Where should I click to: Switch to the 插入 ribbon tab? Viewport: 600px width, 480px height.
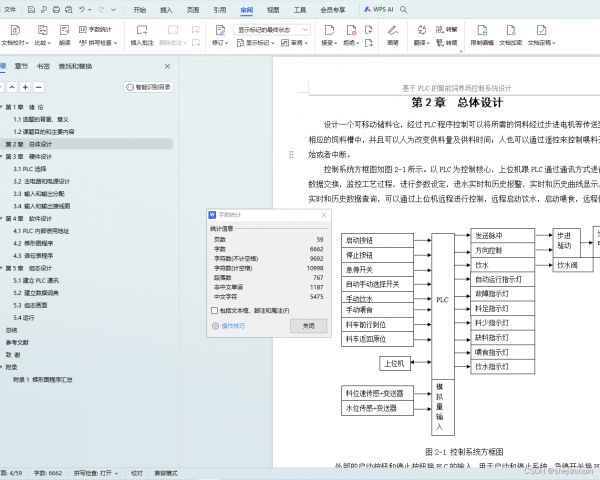(166, 10)
